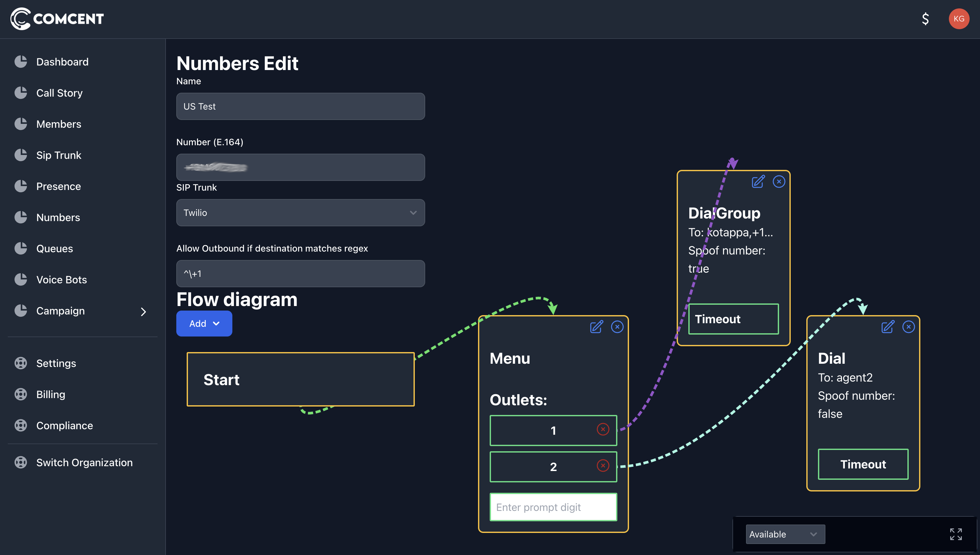Open Settings page

(56, 363)
